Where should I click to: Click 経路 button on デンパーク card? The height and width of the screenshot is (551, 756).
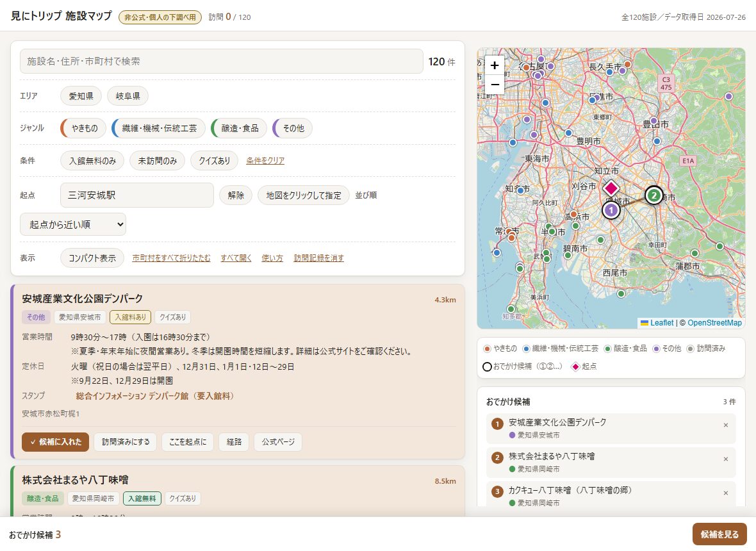coord(234,441)
